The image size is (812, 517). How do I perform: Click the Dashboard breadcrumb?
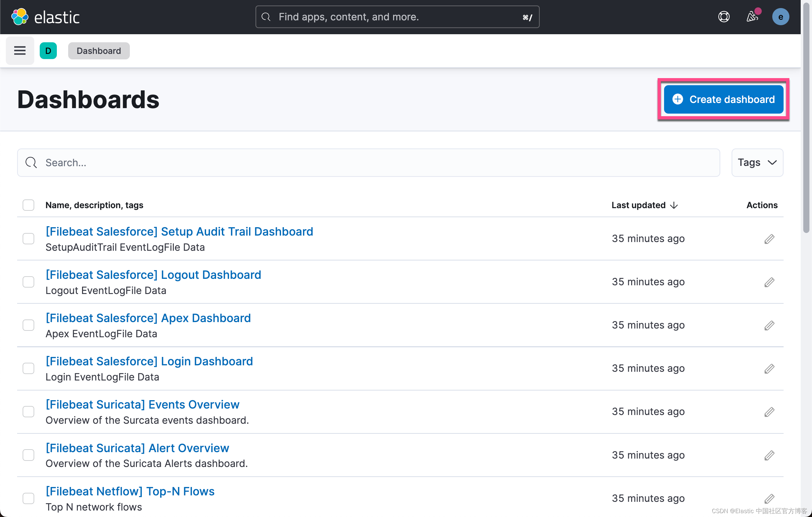99,51
